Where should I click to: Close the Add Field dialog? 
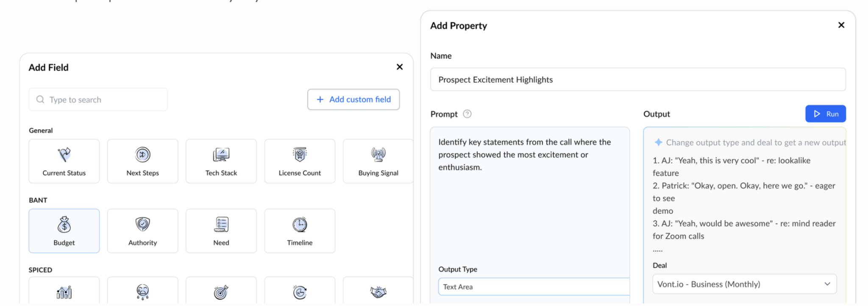click(399, 67)
